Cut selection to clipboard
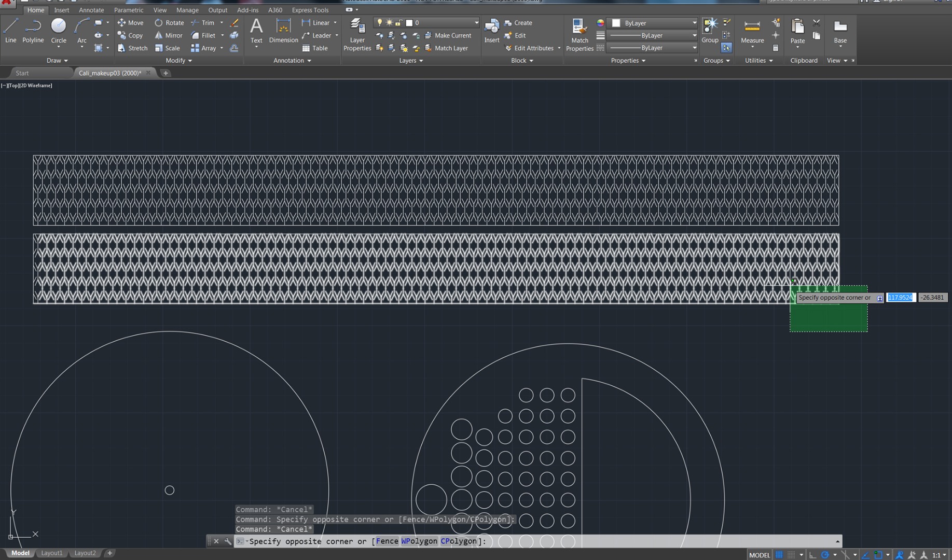This screenshot has height=560, width=952. tap(817, 23)
